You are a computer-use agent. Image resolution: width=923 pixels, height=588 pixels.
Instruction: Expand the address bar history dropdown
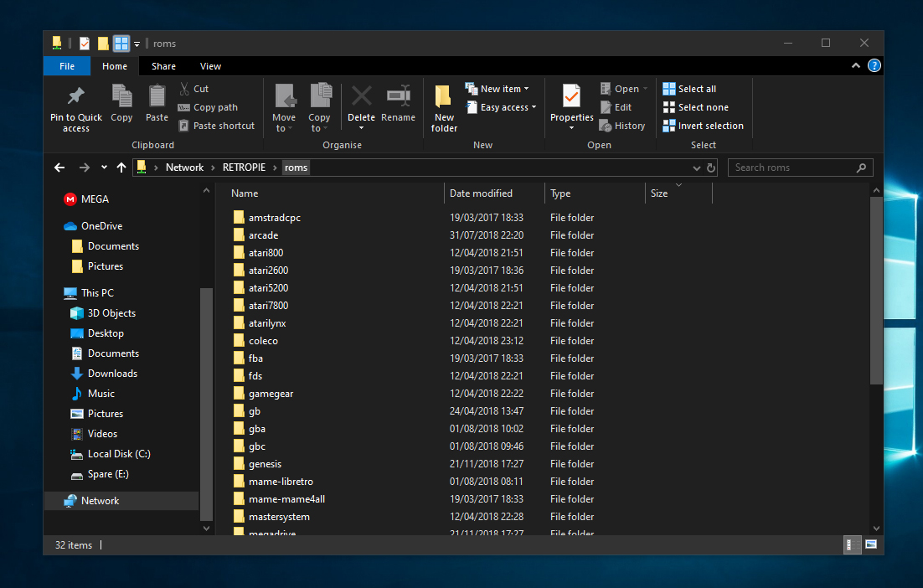point(696,168)
